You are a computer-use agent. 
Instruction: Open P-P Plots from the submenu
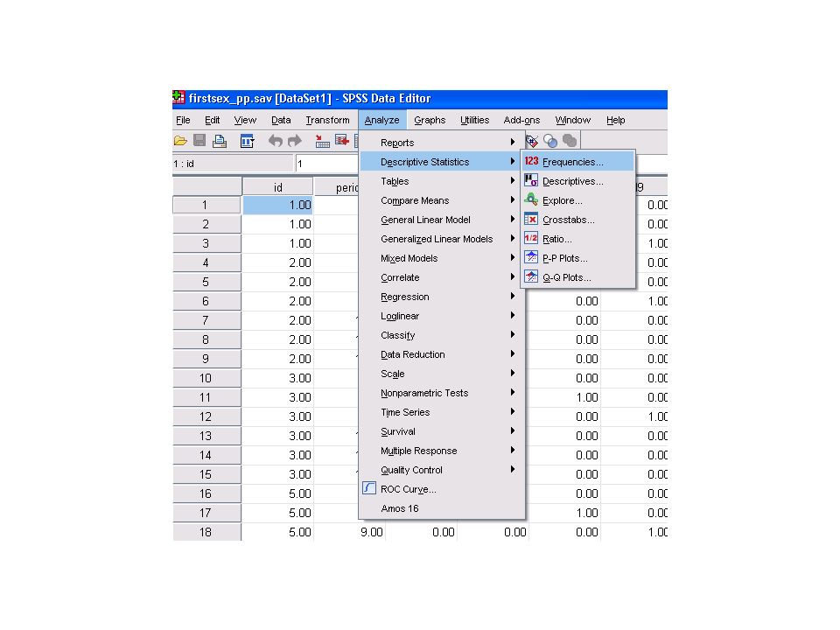tap(578, 258)
